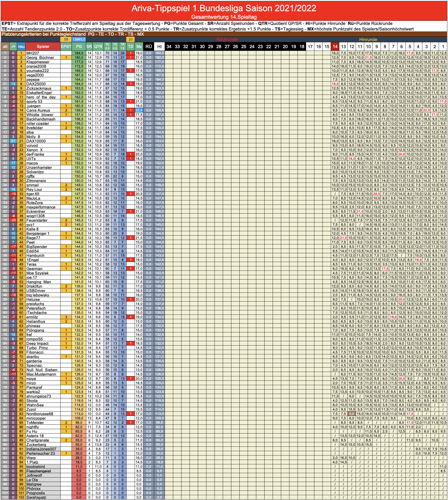Select player name 'Zickzackmaus'
448x500 pixels.
coord(39,88)
